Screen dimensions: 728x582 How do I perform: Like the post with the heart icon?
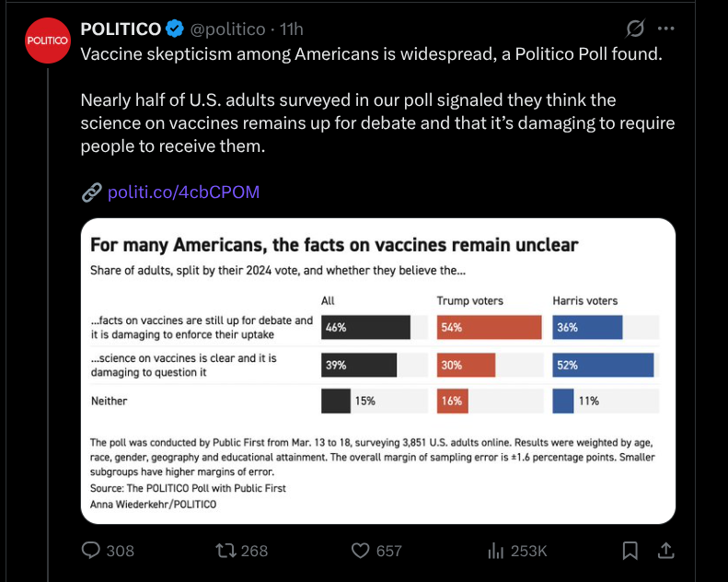coord(362,550)
